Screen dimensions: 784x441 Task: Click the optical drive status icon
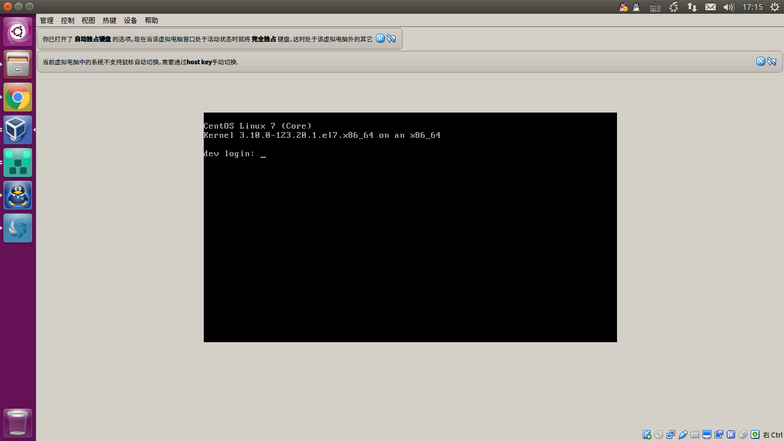pyautogui.click(x=658, y=434)
